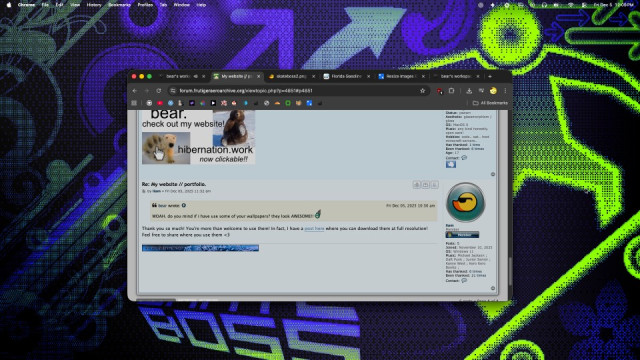Click the address bar URL field
Viewport: 640px width, 360px height.
point(298,91)
